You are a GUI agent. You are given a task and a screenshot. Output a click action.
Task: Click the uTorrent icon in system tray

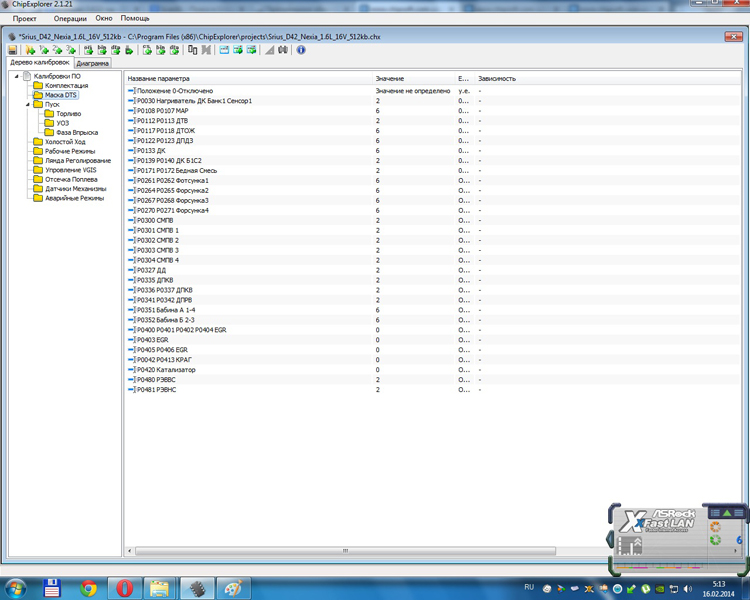(x=646, y=588)
